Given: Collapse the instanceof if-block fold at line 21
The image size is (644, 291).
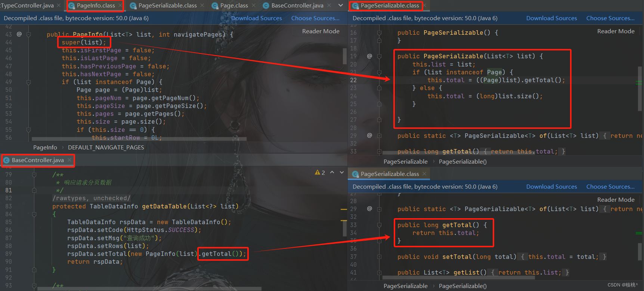Looking at the screenshot, I should [379, 72].
